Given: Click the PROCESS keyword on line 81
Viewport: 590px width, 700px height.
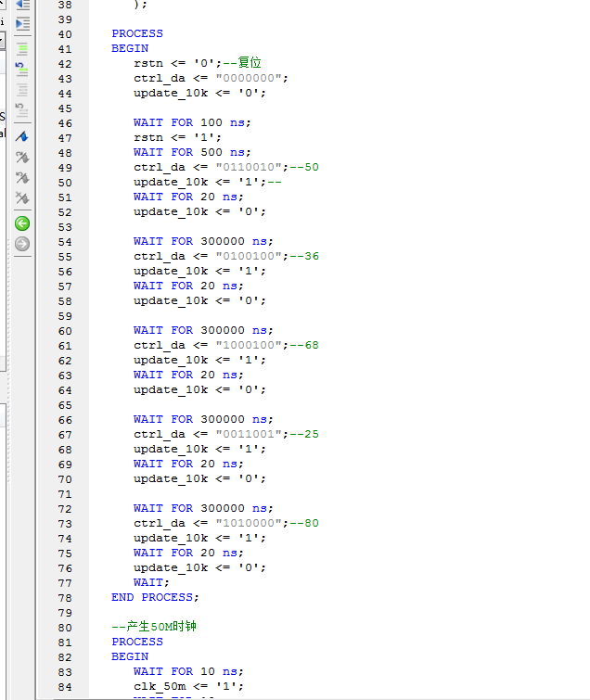Looking at the screenshot, I should (x=137, y=642).
